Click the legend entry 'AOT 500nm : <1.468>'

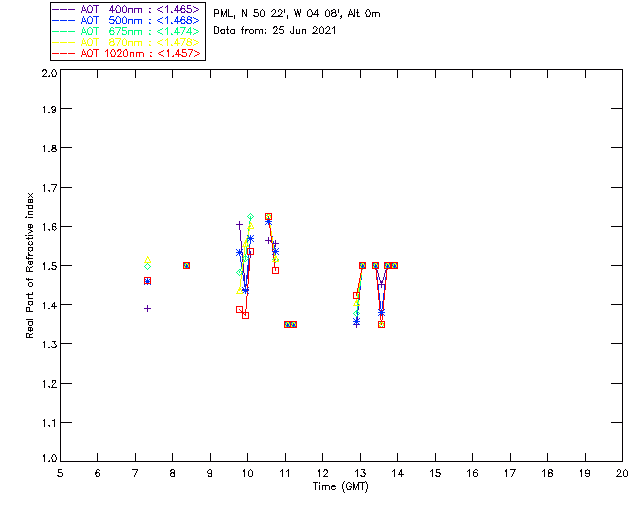[126, 20]
